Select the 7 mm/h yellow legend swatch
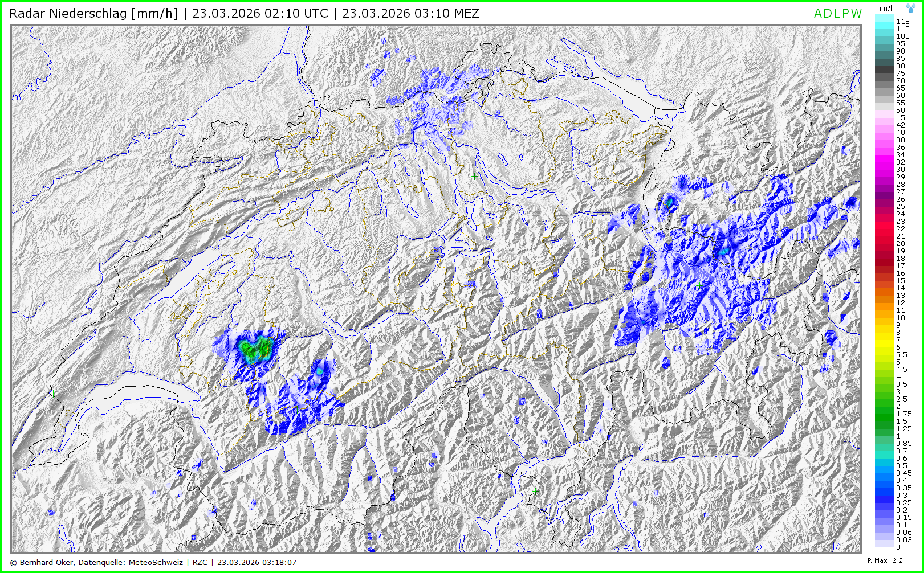This screenshot has height=573, width=924. click(x=884, y=339)
